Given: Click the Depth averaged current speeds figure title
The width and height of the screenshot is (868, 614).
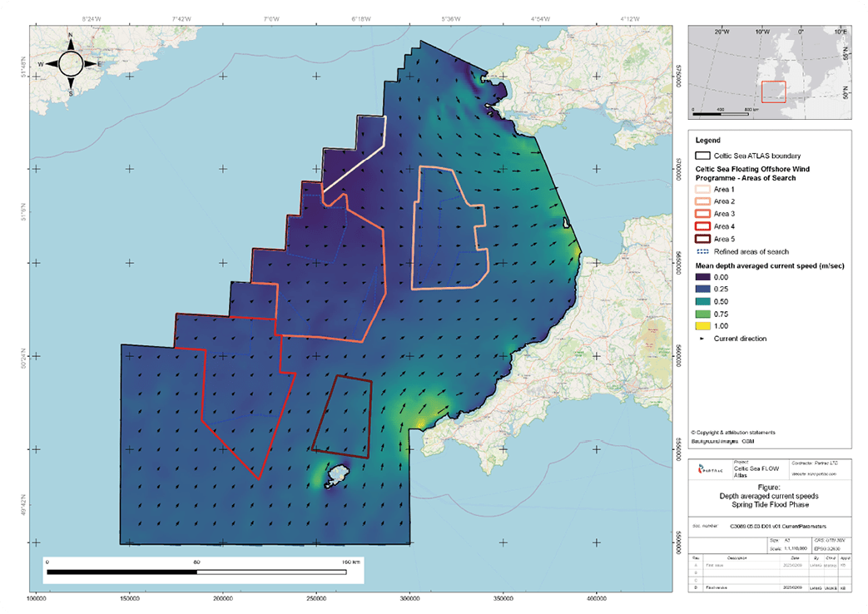Looking at the screenshot, I should click(769, 496).
